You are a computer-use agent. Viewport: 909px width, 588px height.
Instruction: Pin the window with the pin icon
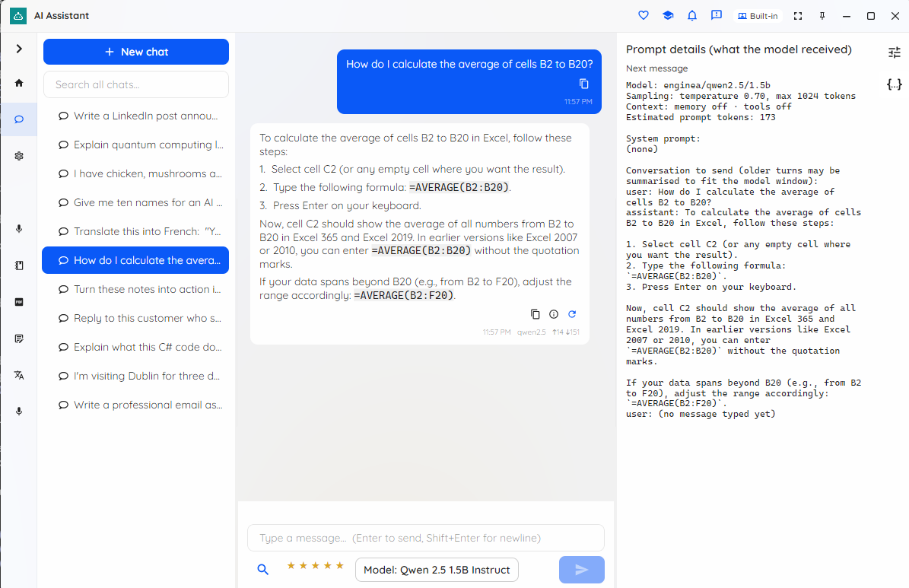tap(822, 16)
